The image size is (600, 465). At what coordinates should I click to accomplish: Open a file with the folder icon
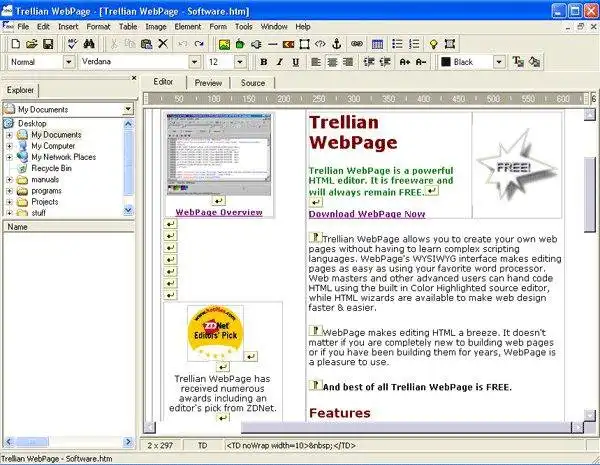point(32,44)
